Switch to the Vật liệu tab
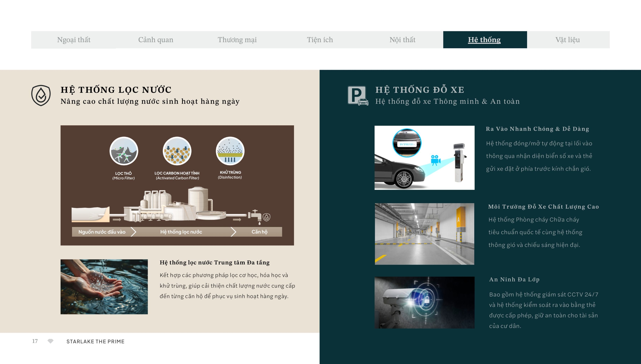Screen dimensions: 641x364 (x=567, y=40)
